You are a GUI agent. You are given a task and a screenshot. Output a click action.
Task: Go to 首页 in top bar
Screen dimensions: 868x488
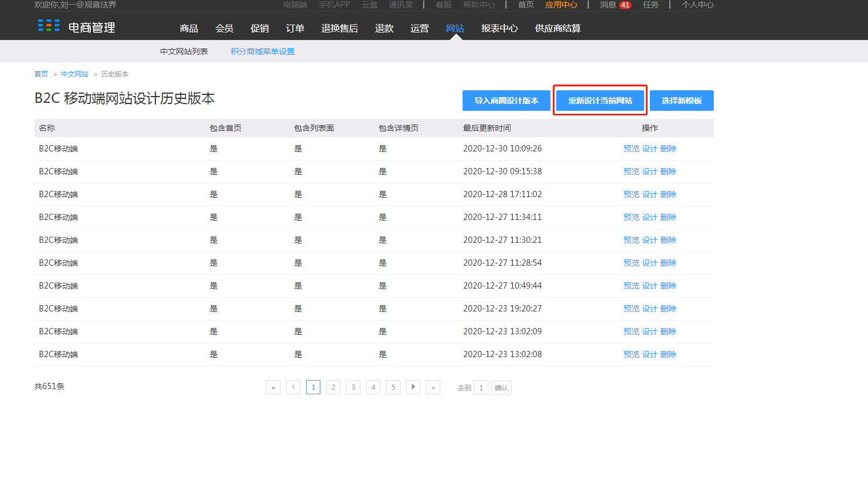coord(526,5)
